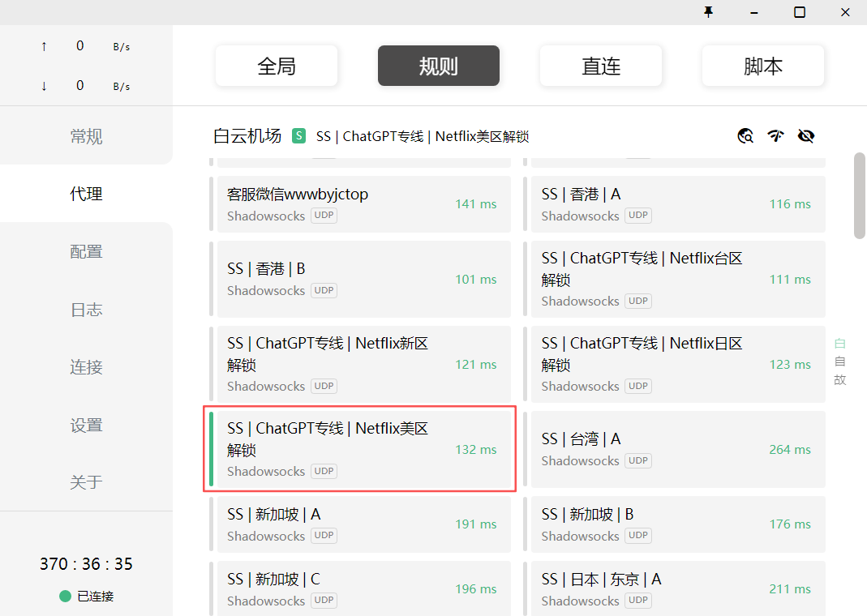Click the 白云机场 group title
This screenshot has width=867, height=616.
point(247,136)
